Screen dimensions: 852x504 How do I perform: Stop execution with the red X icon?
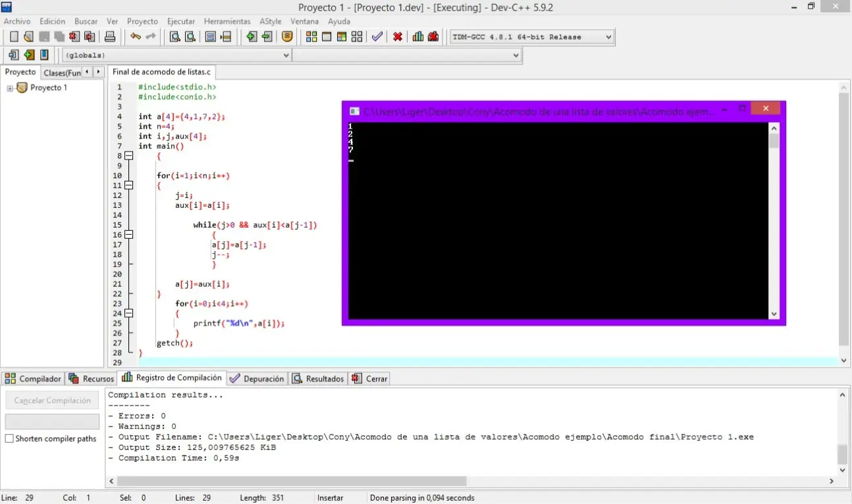coord(398,37)
